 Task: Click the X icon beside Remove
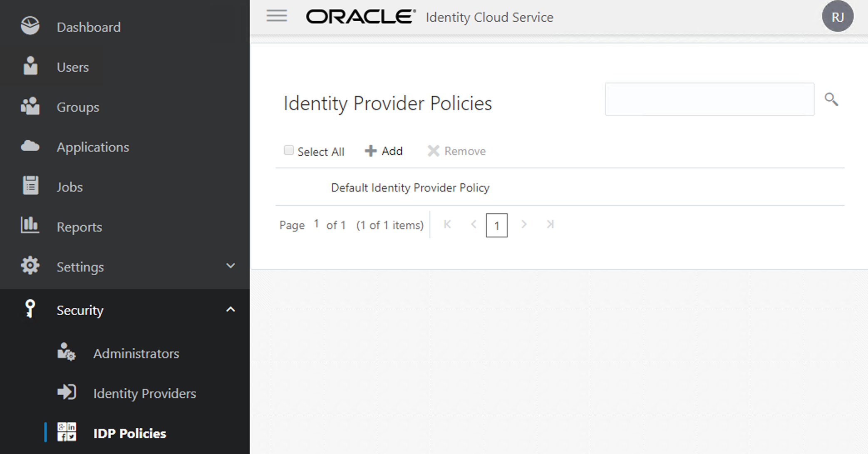433,151
